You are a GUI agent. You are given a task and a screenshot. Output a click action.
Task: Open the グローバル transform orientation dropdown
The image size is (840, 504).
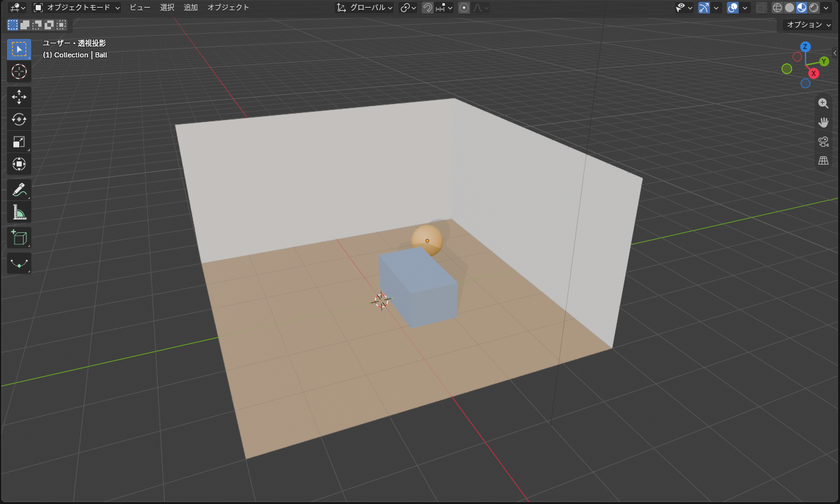click(x=365, y=8)
